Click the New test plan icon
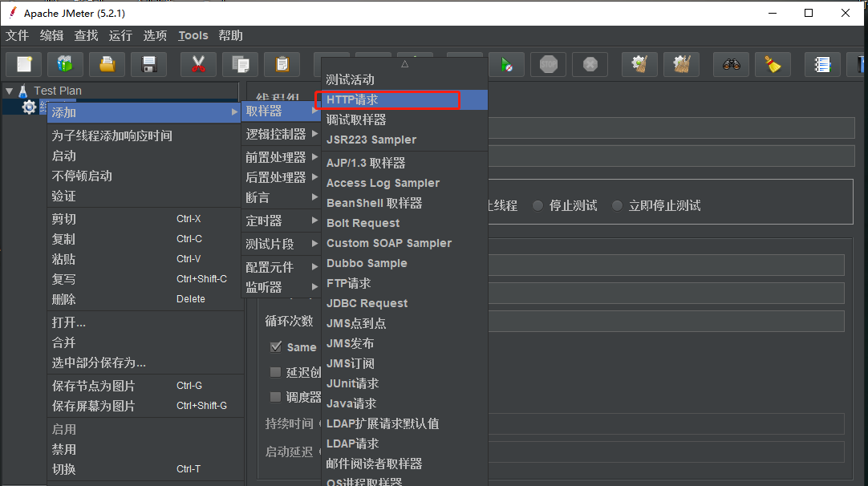This screenshot has height=486, width=868. pyautogui.click(x=24, y=64)
